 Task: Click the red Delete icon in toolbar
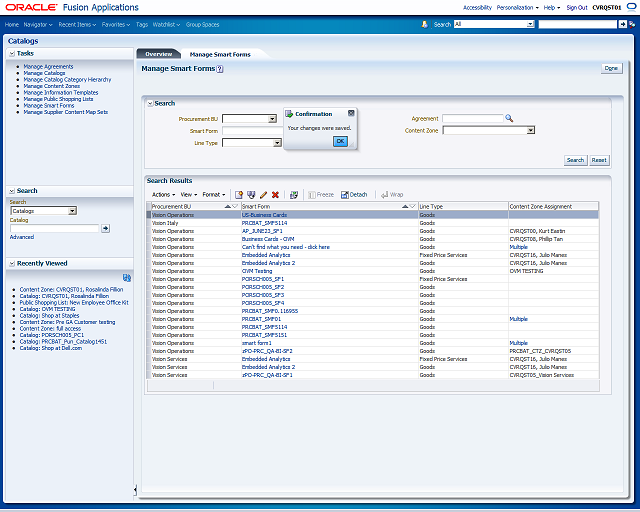pyautogui.click(x=275, y=194)
